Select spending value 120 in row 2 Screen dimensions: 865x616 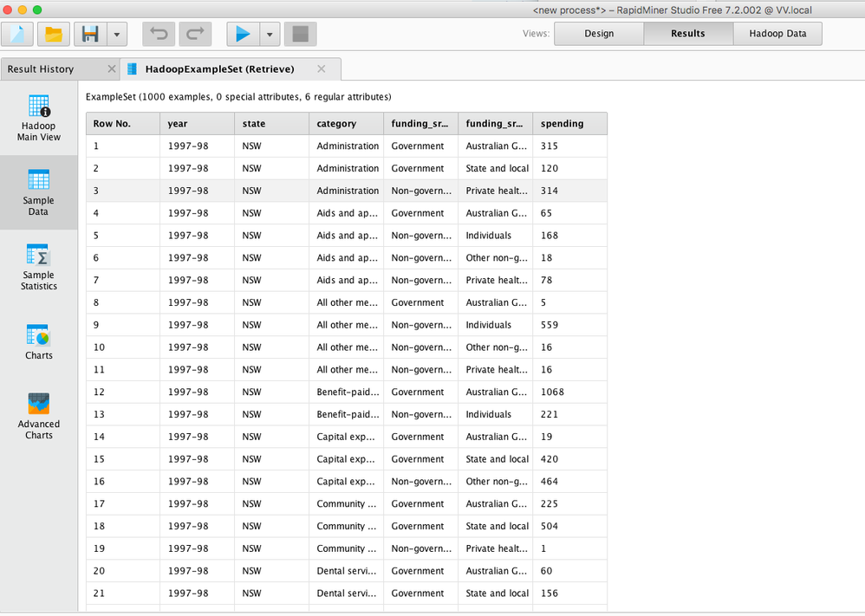coord(569,168)
